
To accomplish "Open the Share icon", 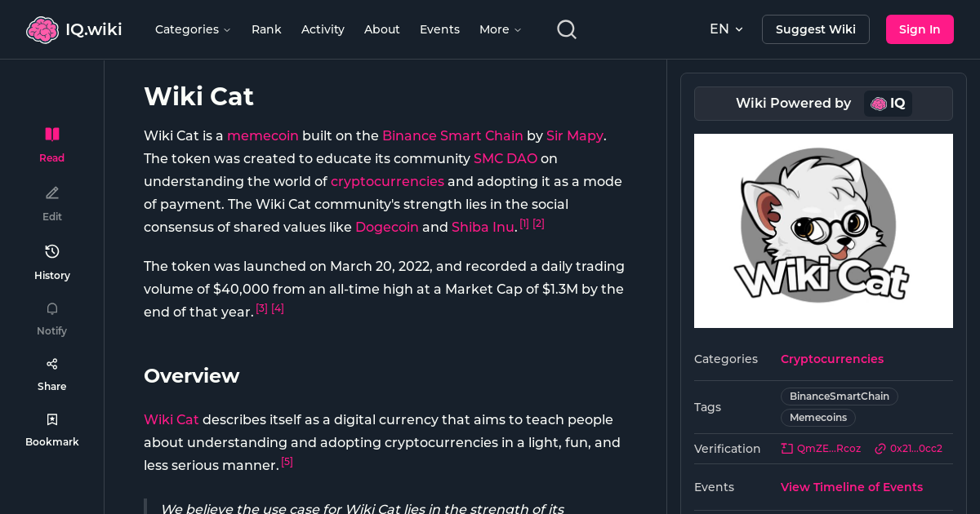I will tap(51, 363).
